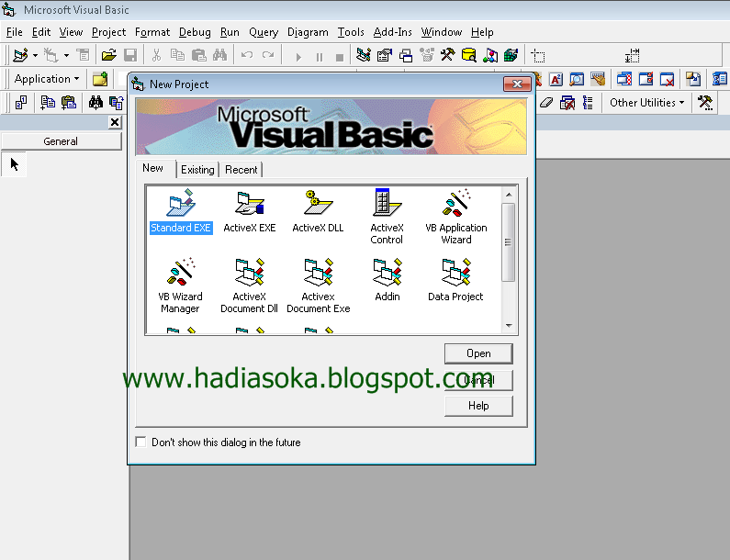The width and height of the screenshot is (730, 560).
Task: Select the Pointer tool in toolbox
Action: point(14,164)
